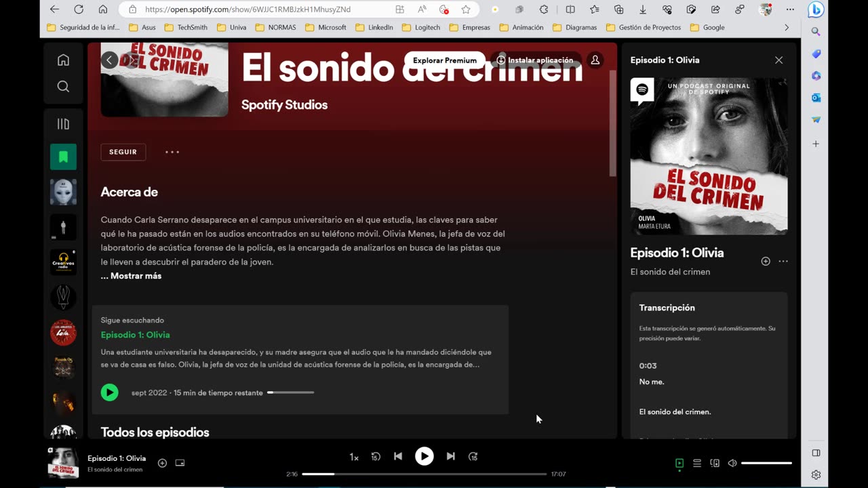This screenshot has height=488, width=868.
Task: Open the episode cover art in side panel
Action: click(x=709, y=157)
